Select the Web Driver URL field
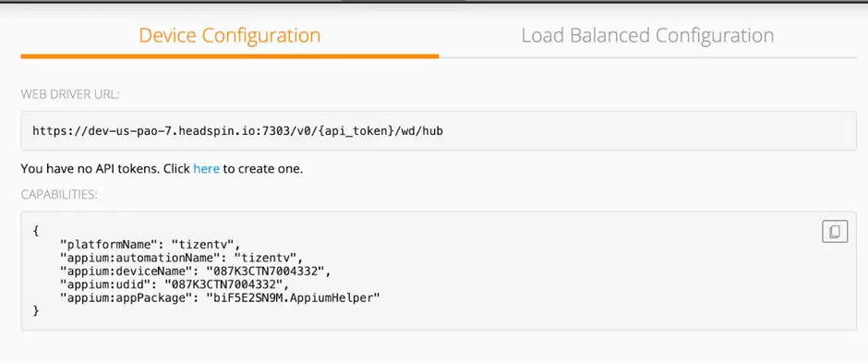Viewport: 868px width, 363px height. click(x=439, y=131)
